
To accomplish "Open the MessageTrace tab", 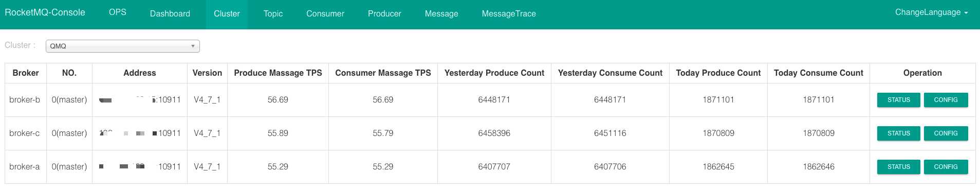I will tap(509, 14).
